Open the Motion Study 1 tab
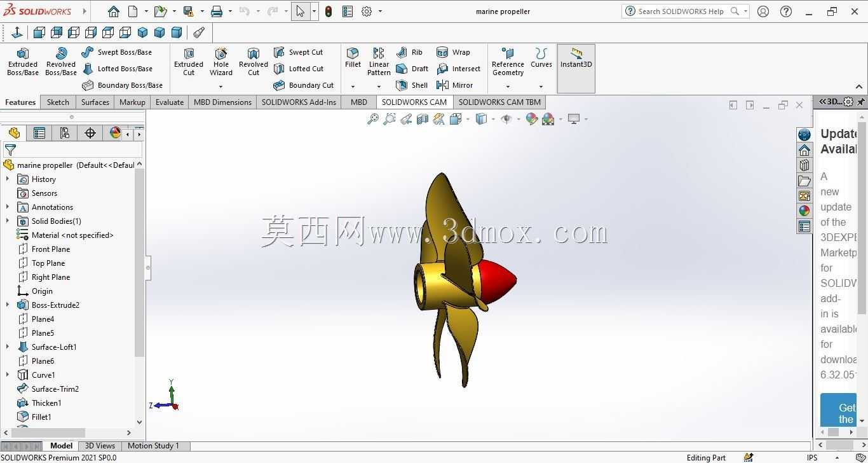 (153, 446)
